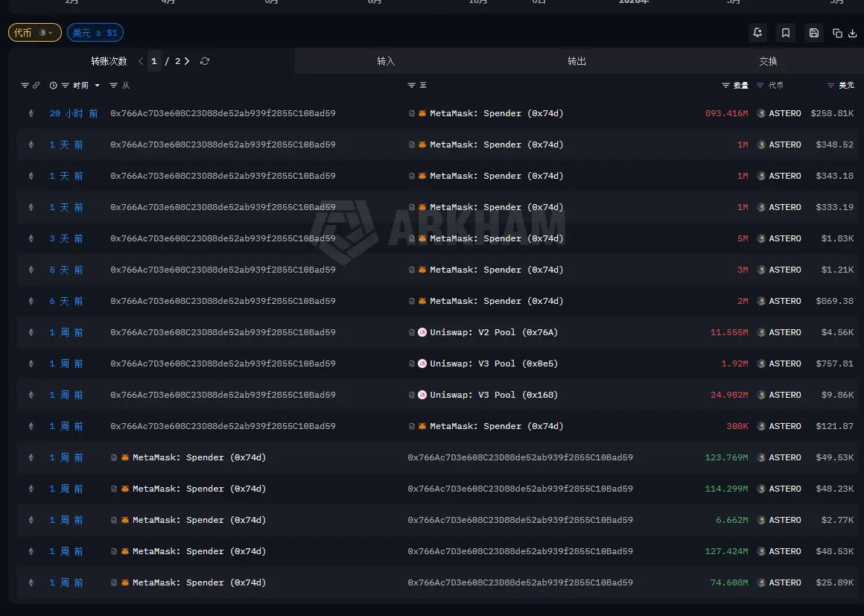Click the 11.555M amount value
The height and width of the screenshot is (616, 864).
(x=729, y=332)
